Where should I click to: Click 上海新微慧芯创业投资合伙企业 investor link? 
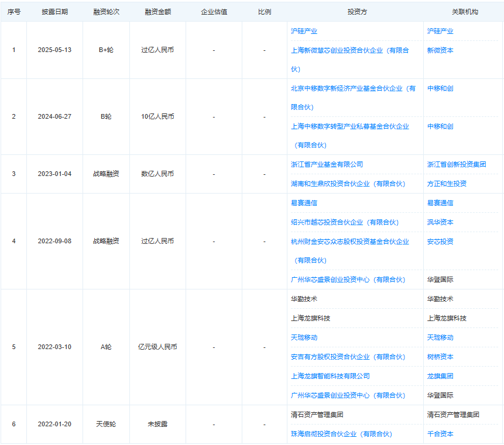(x=349, y=51)
